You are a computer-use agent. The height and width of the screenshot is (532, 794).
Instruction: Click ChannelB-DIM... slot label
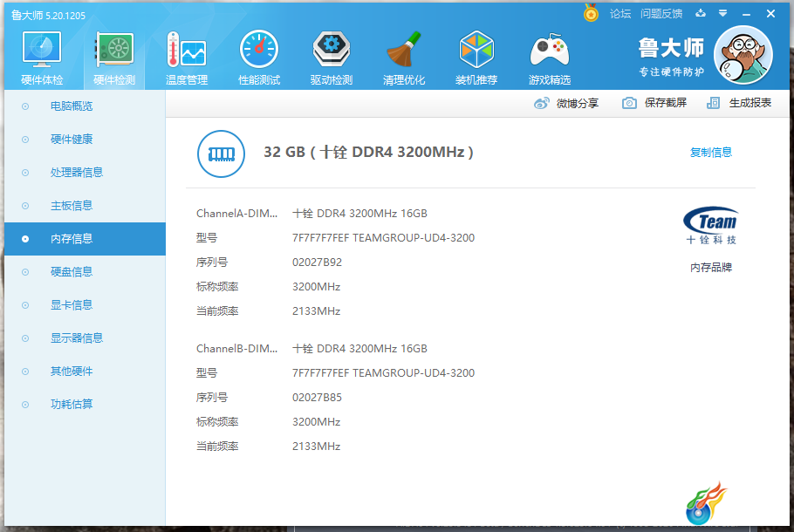click(x=237, y=349)
